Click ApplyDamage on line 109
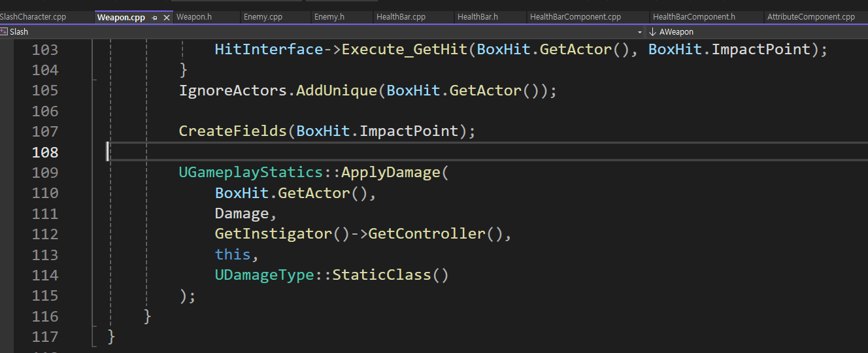 [x=392, y=173]
